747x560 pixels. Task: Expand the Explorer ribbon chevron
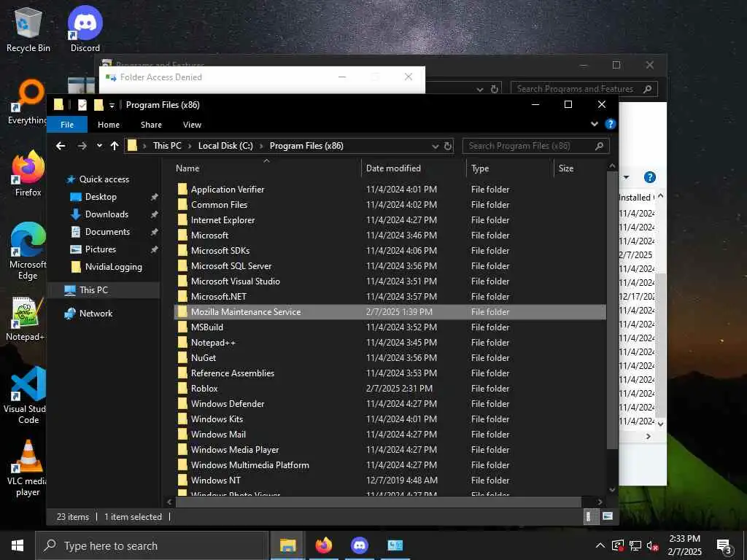coord(594,124)
